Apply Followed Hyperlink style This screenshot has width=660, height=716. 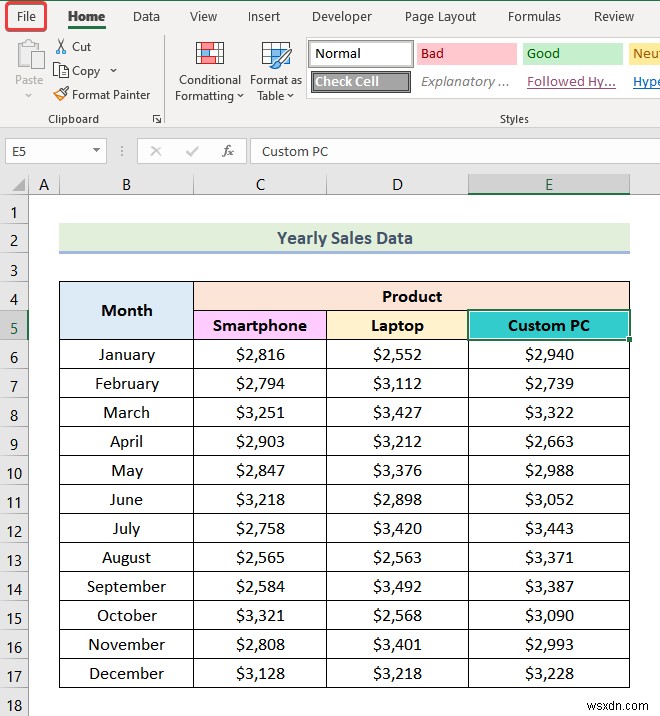tap(572, 82)
